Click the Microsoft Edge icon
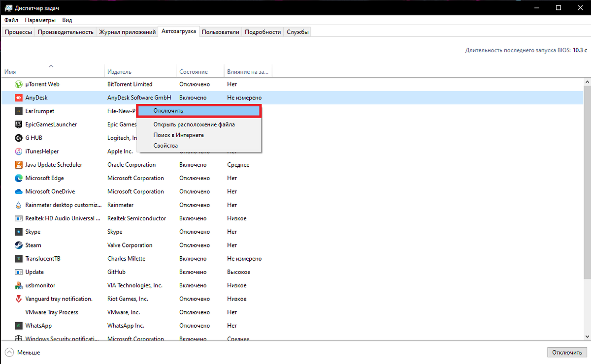 [19, 178]
